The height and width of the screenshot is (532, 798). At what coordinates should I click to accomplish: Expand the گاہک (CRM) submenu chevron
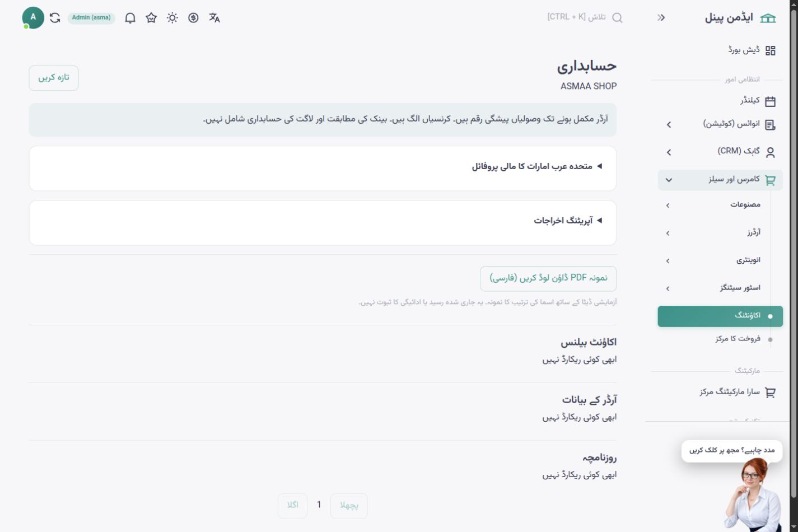pyautogui.click(x=669, y=152)
